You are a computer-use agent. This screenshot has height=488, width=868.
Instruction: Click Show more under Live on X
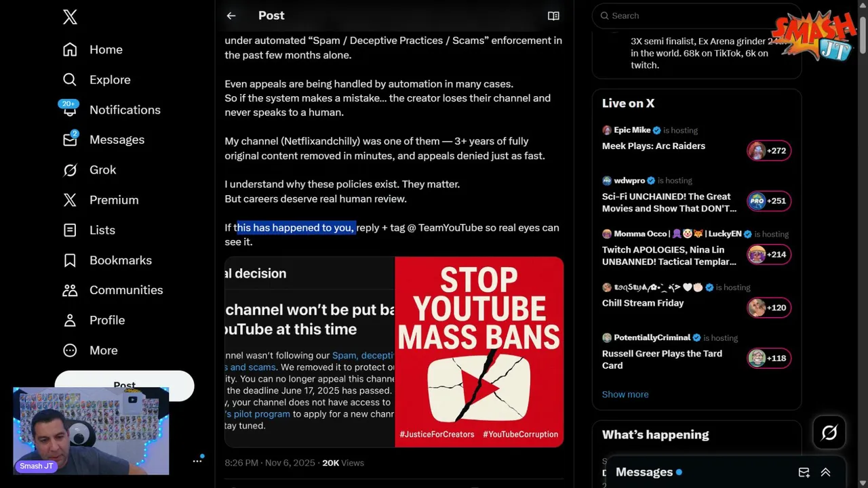[625, 394]
